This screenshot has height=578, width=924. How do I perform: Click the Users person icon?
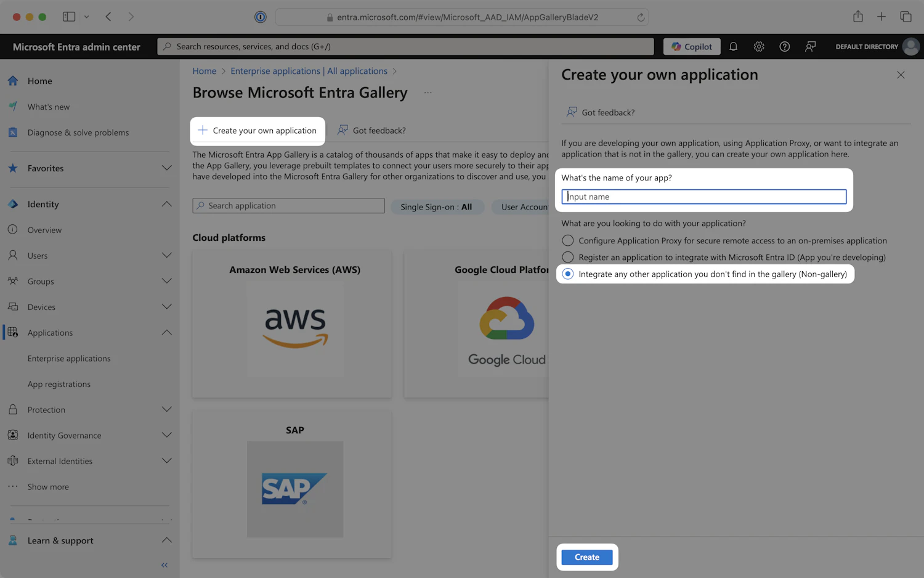(x=13, y=255)
